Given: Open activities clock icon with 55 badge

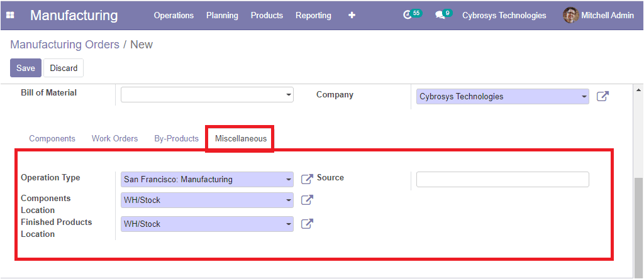Looking at the screenshot, I should 413,15.
